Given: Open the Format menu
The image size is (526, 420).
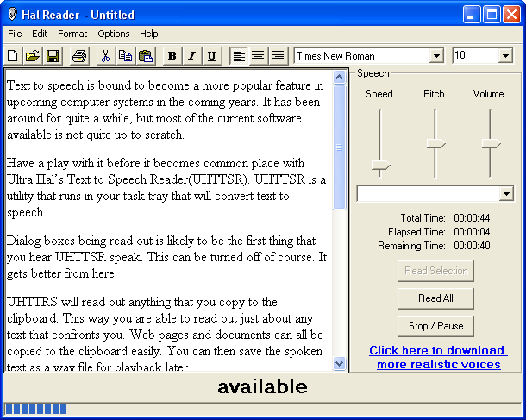Looking at the screenshot, I should click(x=72, y=34).
